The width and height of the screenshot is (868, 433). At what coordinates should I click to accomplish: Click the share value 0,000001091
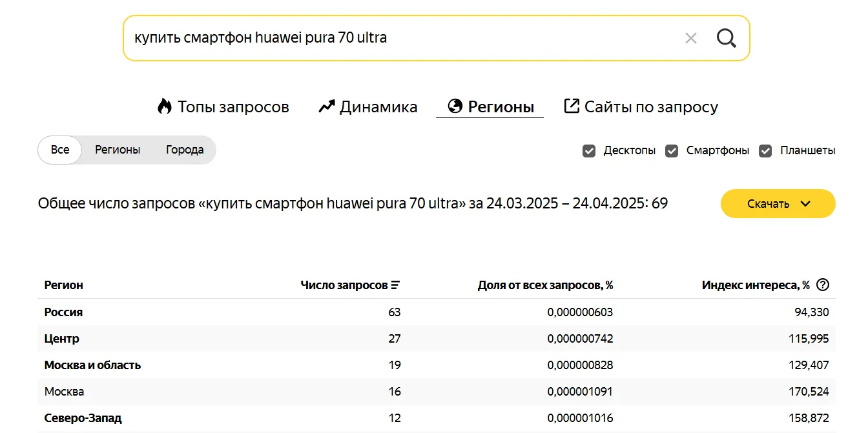580,392
